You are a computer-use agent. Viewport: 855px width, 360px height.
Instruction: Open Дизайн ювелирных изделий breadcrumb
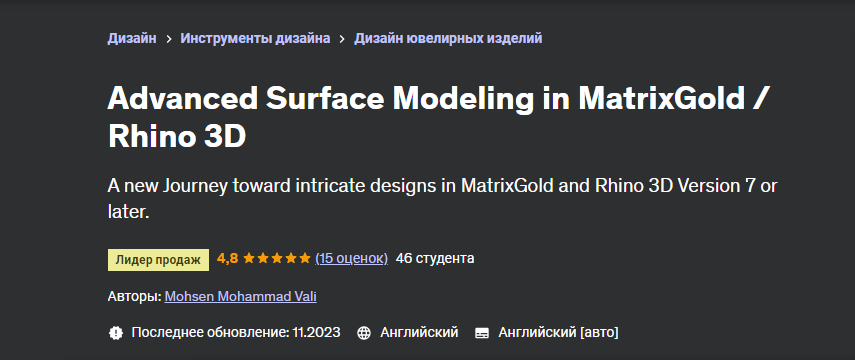click(448, 38)
